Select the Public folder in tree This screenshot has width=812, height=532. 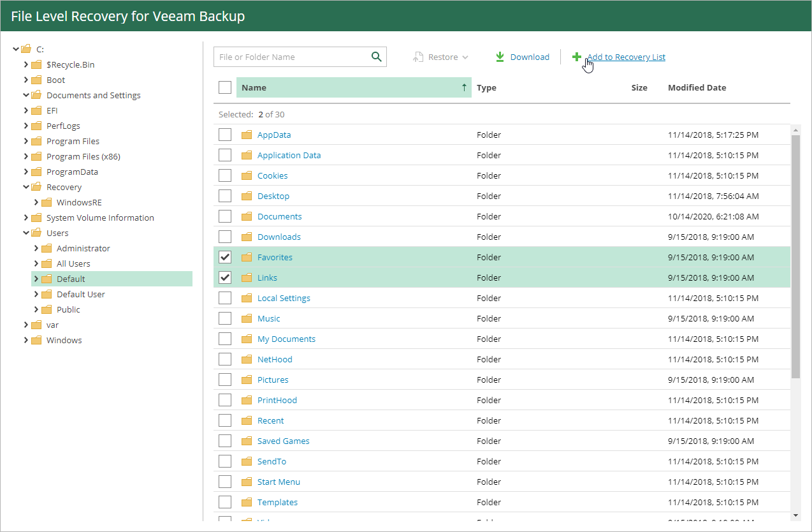(x=68, y=309)
